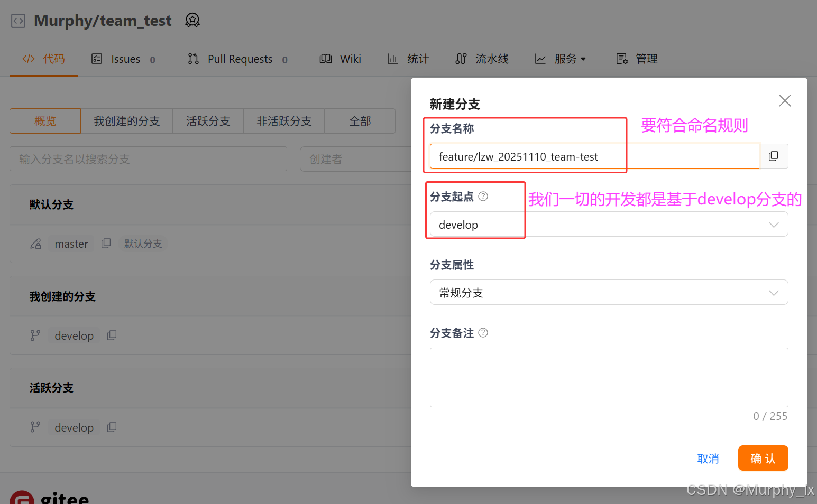Click the 我创建的分支 section heading
The image size is (817, 504).
click(62, 296)
